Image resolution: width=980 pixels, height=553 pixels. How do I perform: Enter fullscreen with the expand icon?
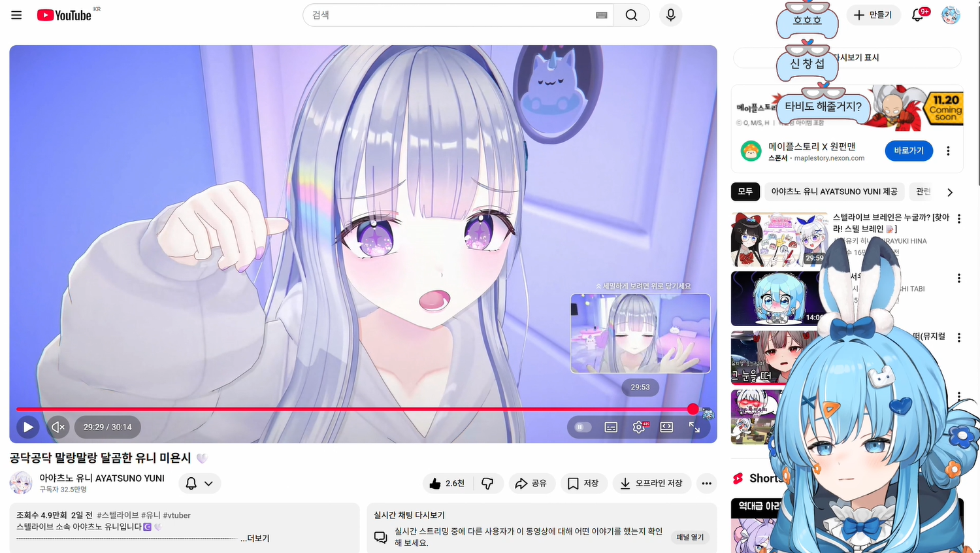694,427
